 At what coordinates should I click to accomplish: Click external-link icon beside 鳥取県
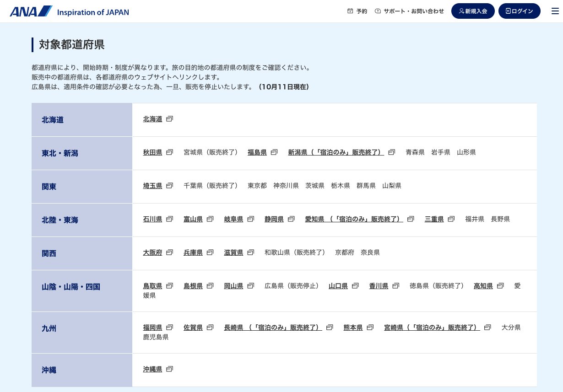170,286
